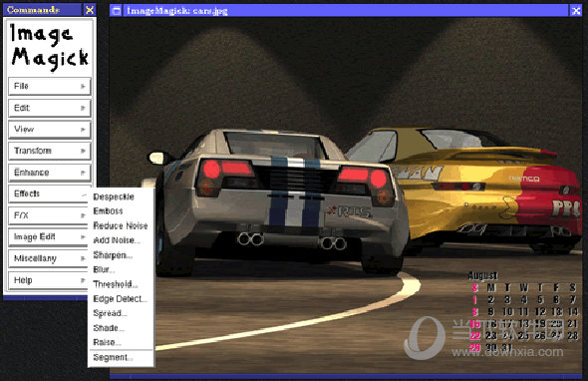This screenshot has width=588, height=381.
Task: Choose Despeckle from the Effects submenu
Action: click(121, 196)
